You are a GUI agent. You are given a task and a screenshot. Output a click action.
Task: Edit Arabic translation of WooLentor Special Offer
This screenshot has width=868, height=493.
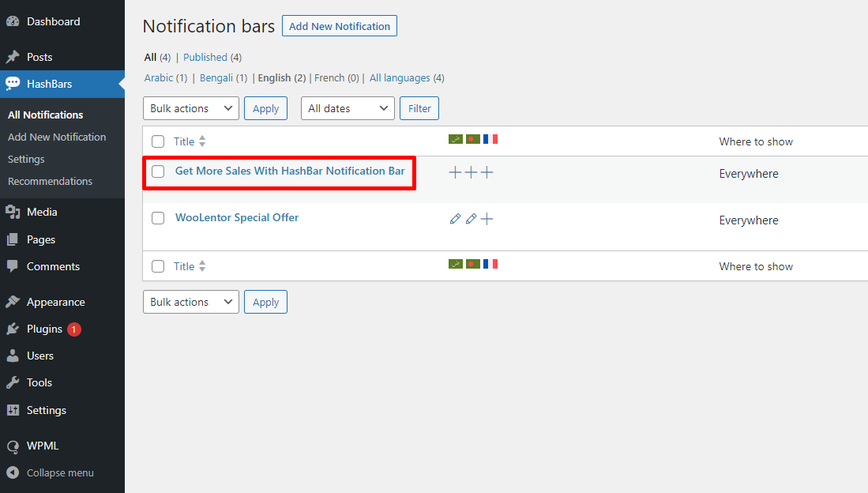tap(455, 219)
